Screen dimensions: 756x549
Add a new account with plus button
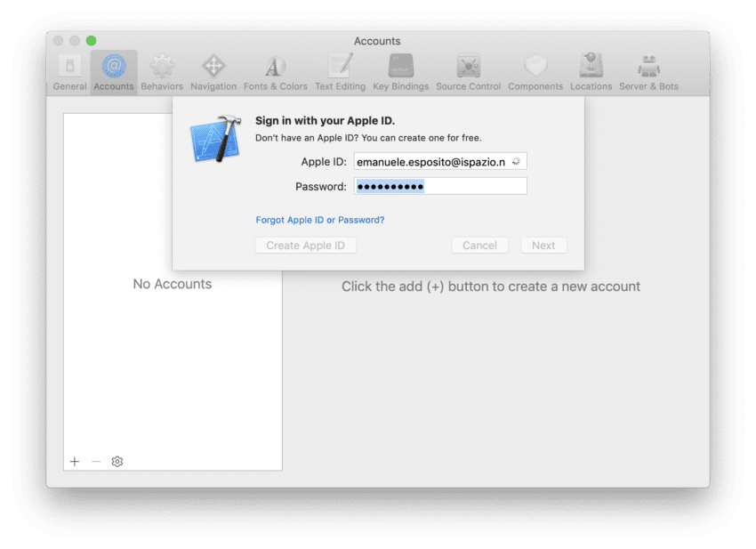(75, 462)
